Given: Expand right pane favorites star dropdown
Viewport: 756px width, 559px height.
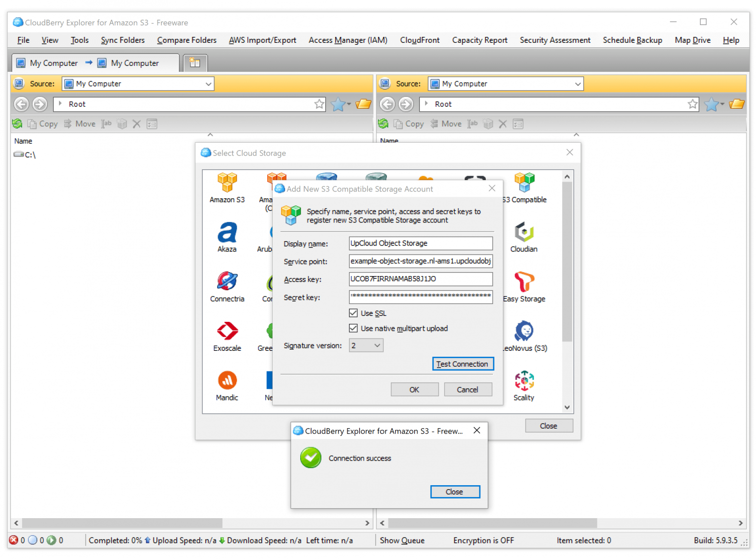Looking at the screenshot, I should click(722, 104).
